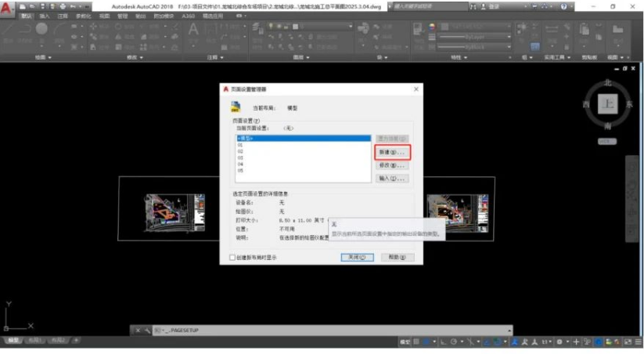The height and width of the screenshot is (354, 644).
Task: Click the Measure tool icon
Action: point(552,29)
